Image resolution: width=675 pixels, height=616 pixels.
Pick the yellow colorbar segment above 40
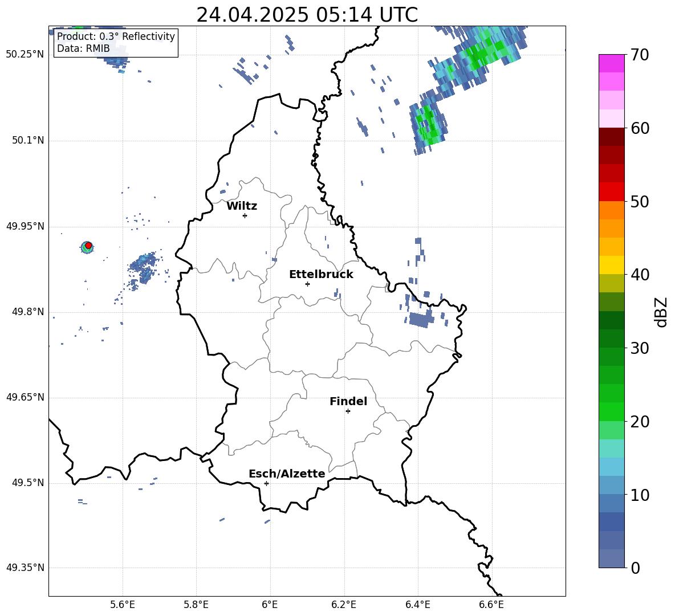pyautogui.click(x=611, y=266)
